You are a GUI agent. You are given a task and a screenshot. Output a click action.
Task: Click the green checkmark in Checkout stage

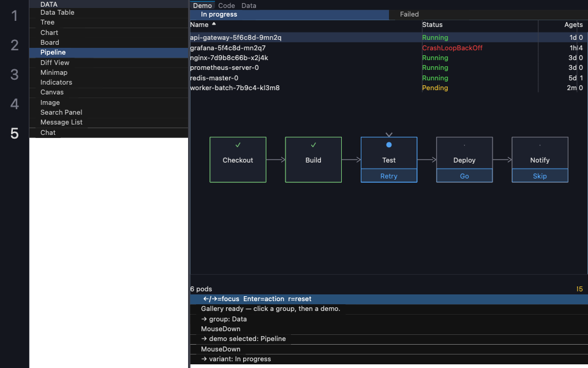(238, 145)
